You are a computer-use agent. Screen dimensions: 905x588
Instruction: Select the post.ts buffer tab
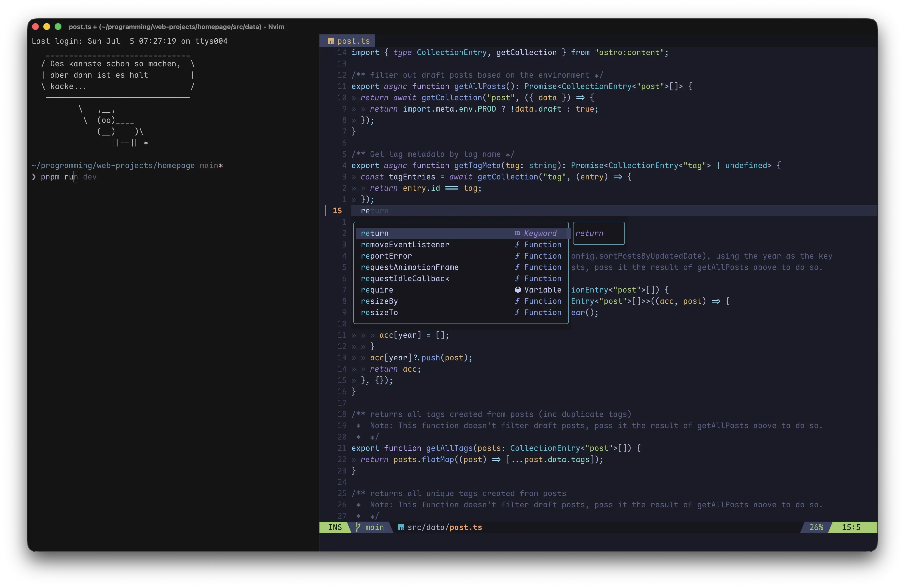[x=347, y=41]
